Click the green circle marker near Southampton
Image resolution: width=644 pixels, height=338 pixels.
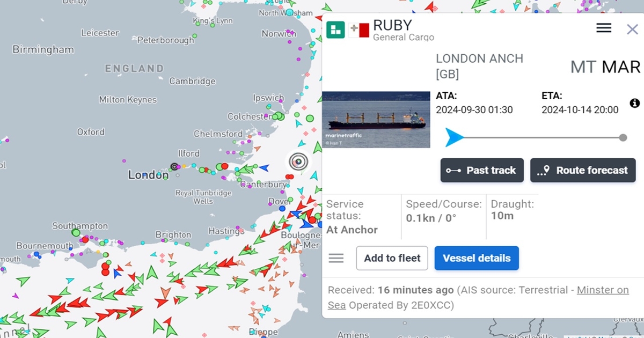[x=76, y=233]
